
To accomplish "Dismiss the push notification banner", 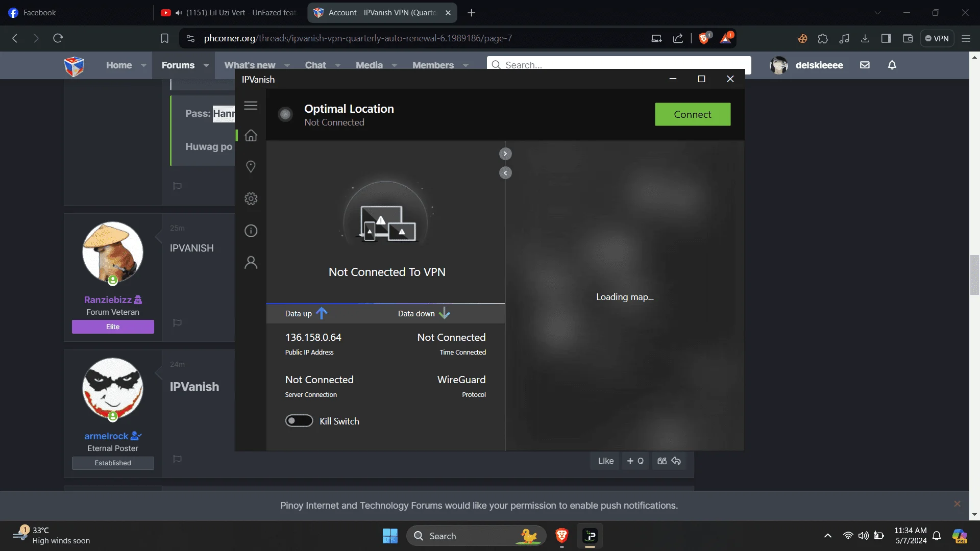I will pyautogui.click(x=957, y=504).
